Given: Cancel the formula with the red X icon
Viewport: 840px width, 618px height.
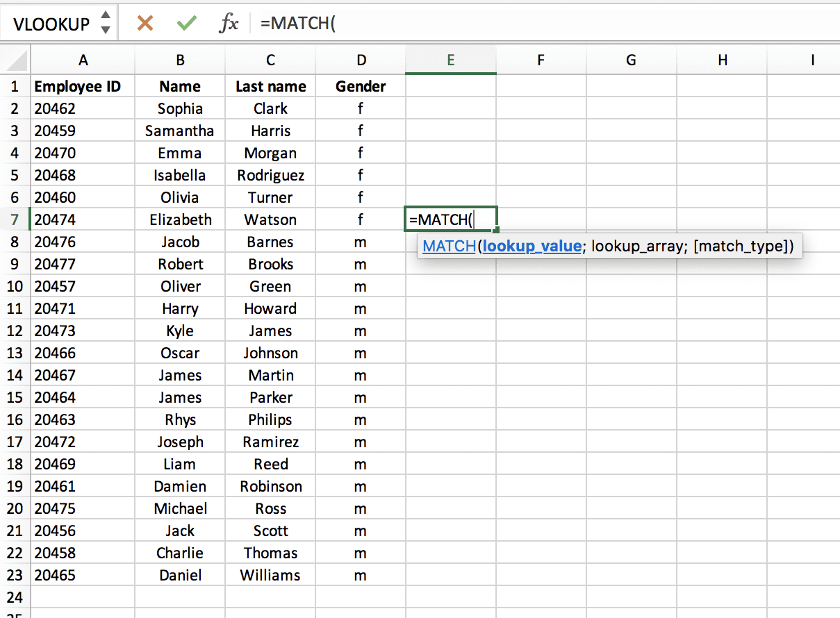Looking at the screenshot, I should pos(145,22).
